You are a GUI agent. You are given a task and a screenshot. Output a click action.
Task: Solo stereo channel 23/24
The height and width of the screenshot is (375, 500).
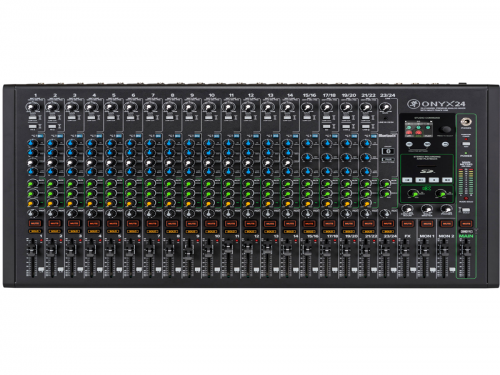388,231
